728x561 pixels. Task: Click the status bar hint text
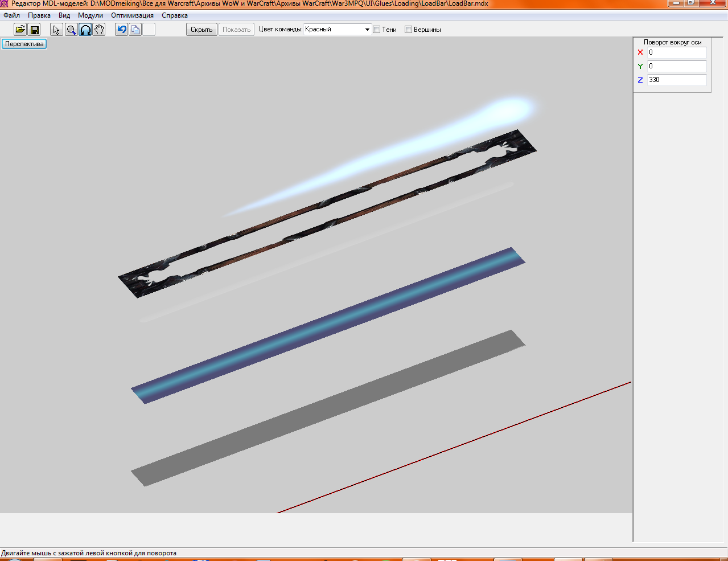[89, 553]
